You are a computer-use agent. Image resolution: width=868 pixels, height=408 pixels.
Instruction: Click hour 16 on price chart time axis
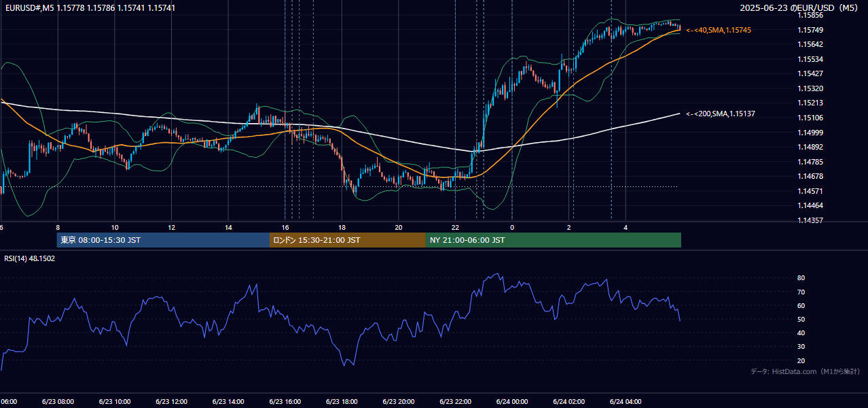click(285, 228)
